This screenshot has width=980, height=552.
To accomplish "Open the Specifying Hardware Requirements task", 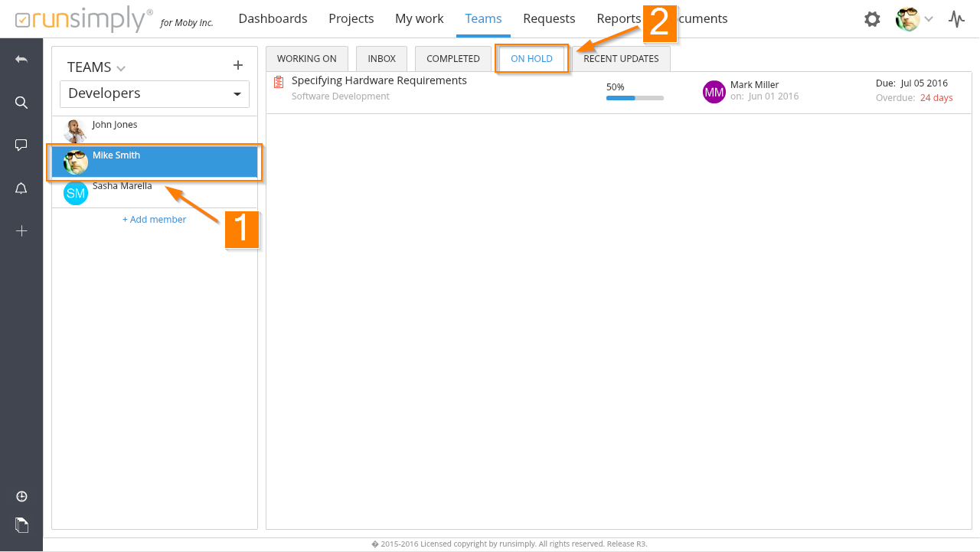I will pos(379,80).
